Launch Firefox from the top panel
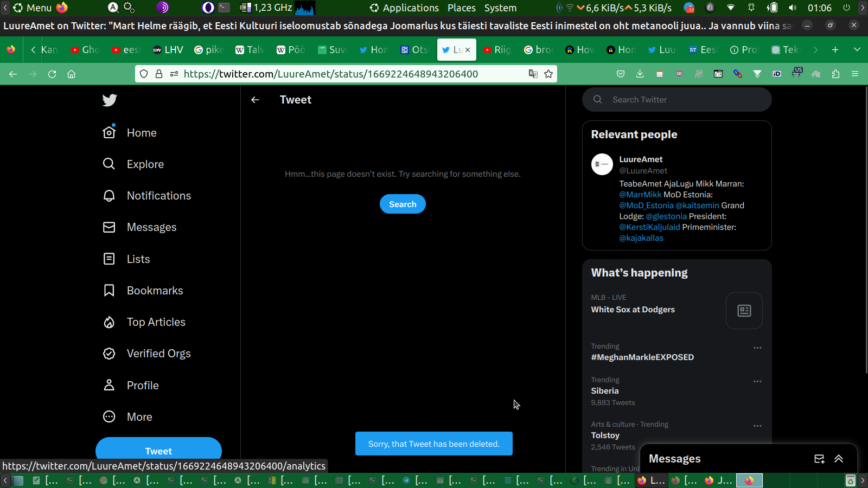Screen dimensions: 868x488 tap(62, 8)
